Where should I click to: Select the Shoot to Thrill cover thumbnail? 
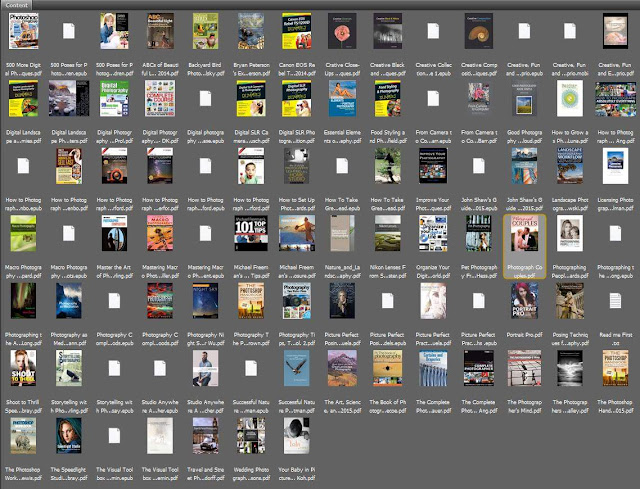pyautogui.click(x=23, y=368)
